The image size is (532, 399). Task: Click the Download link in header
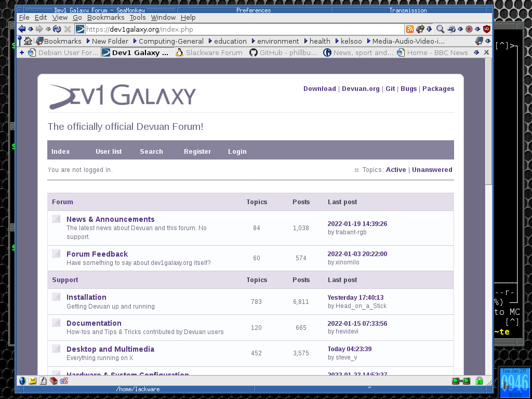point(320,88)
